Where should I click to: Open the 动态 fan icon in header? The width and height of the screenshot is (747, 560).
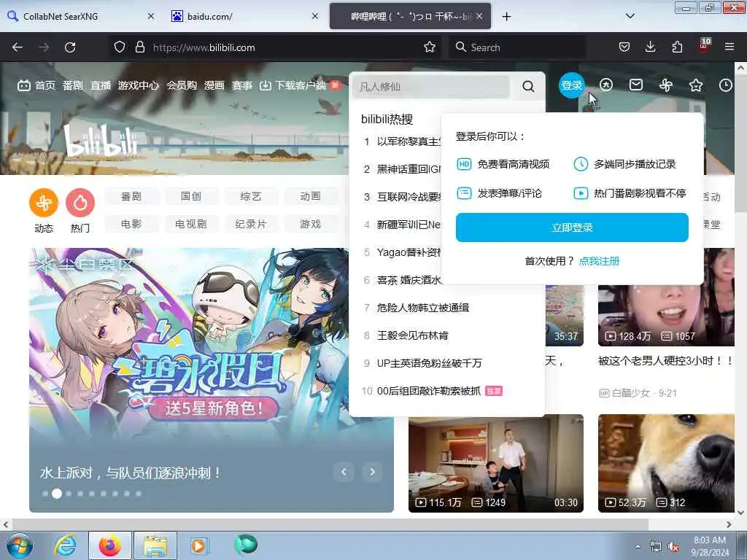(x=666, y=85)
